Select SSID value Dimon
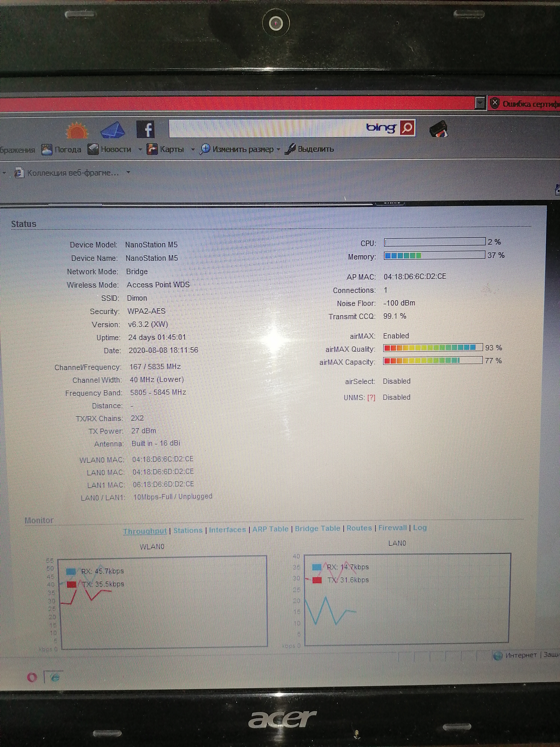Viewport: 560px width, 747px height. [137, 298]
